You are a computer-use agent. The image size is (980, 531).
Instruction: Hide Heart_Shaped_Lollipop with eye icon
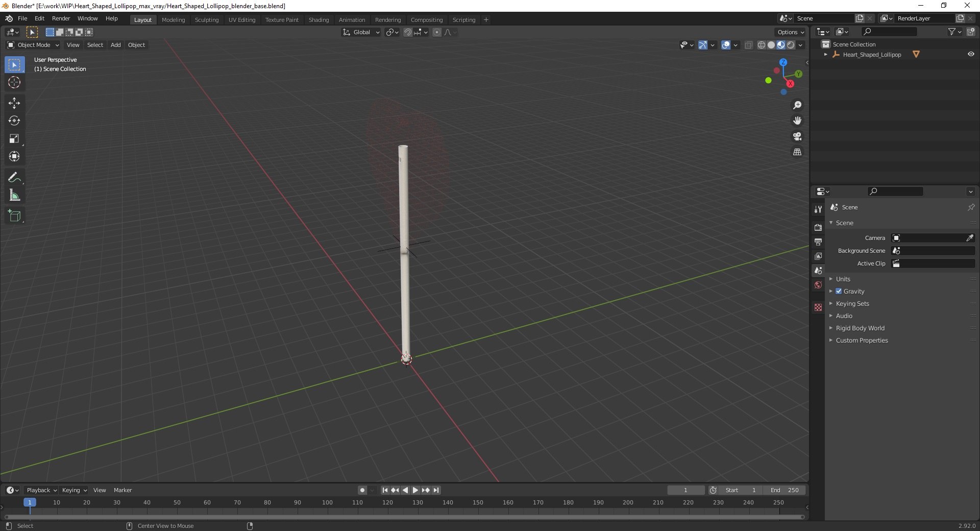coord(971,54)
